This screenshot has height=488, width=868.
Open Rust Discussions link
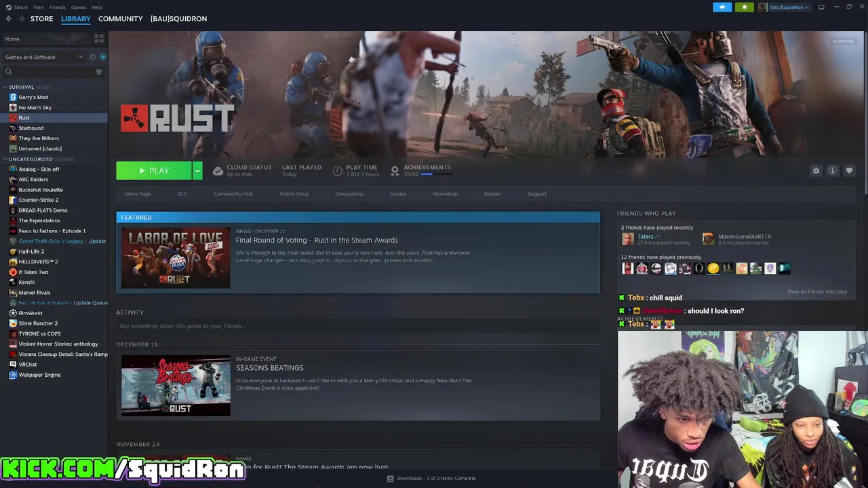pyautogui.click(x=349, y=194)
